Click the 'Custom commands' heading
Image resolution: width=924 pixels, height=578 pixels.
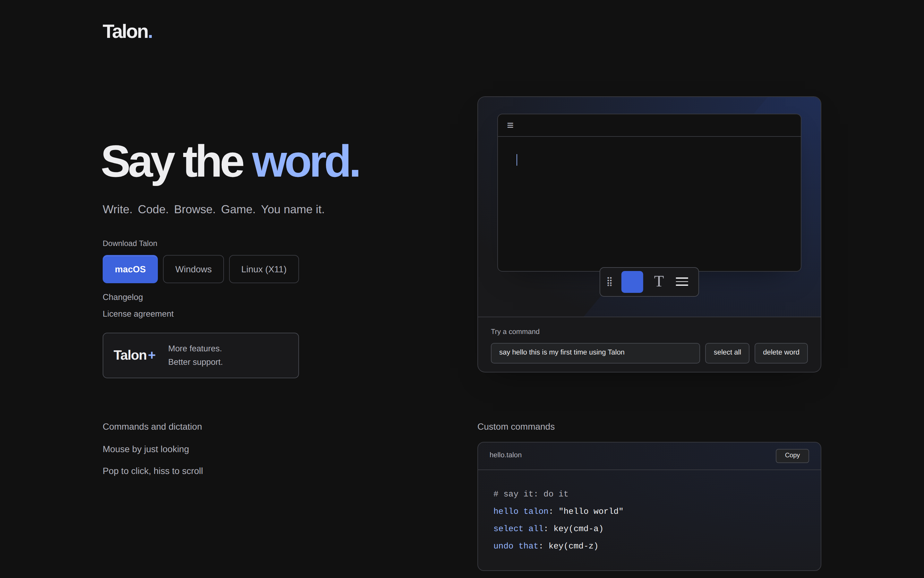click(x=516, y=427)
